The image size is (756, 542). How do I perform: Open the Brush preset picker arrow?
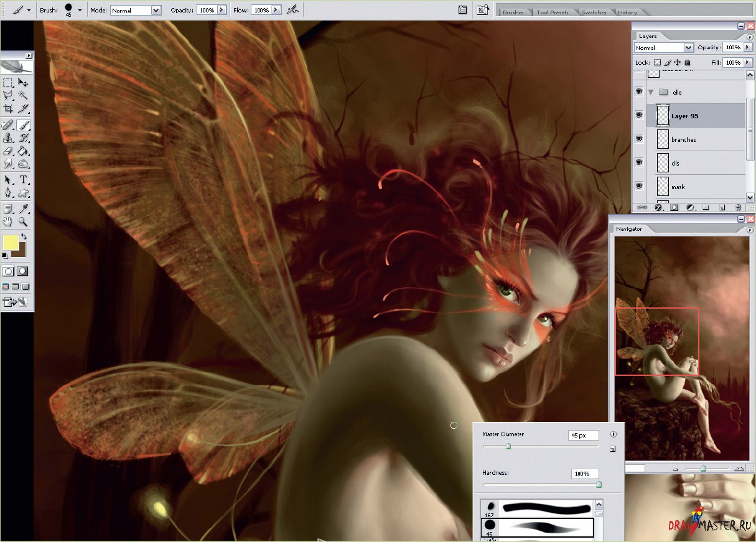[x=80, y=10]
